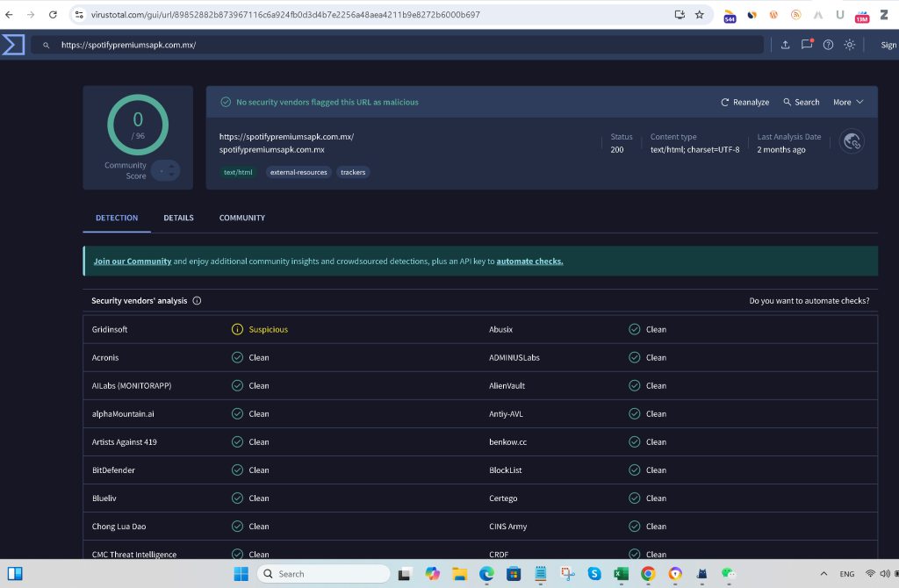Switch to the COMMUNITY tab
Image resolution: width=899 pixels, height=588 pixels.
pyautogui.click(x=242, y=218)
